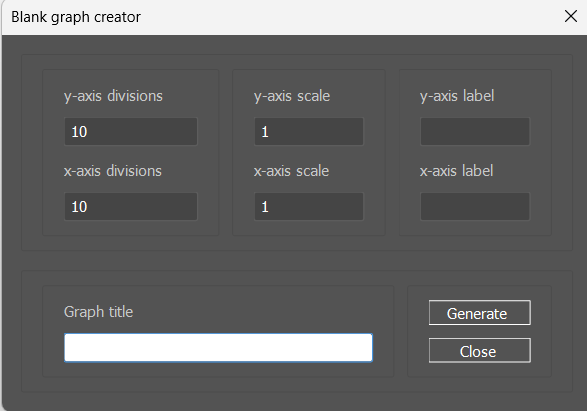Click the Close button below Generate
Image resolution: width=587 pixels, height=411 pixels.
[x=480, y=350]
